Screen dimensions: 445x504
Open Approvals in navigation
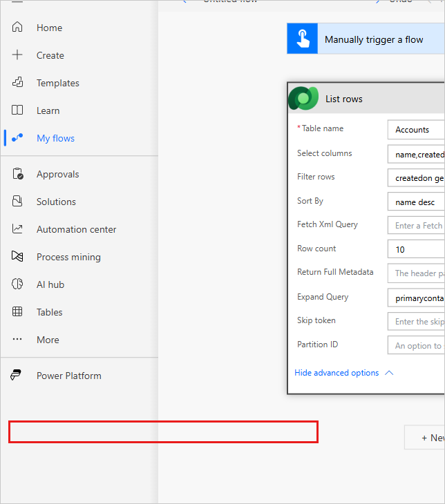(57, 174)
